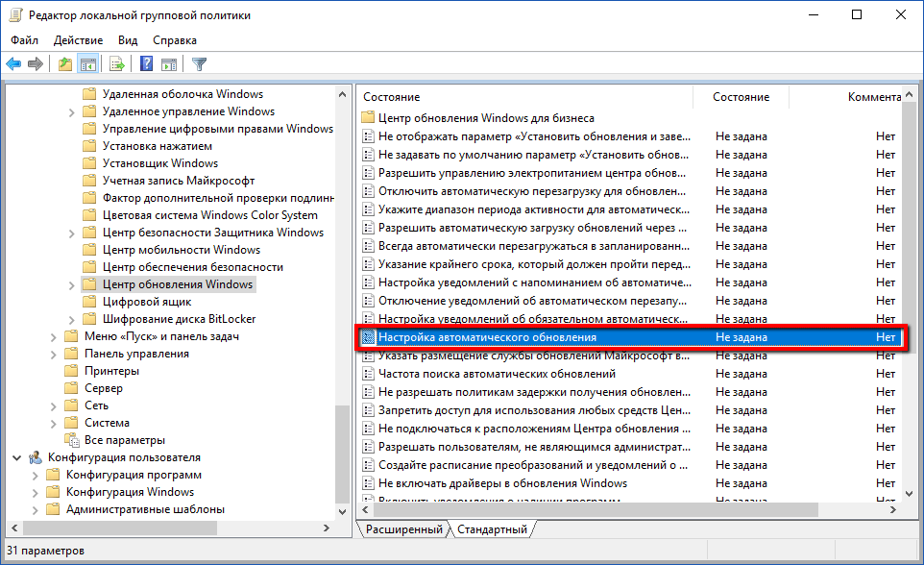Select the Настройка автоматического обновления policy

629,337
